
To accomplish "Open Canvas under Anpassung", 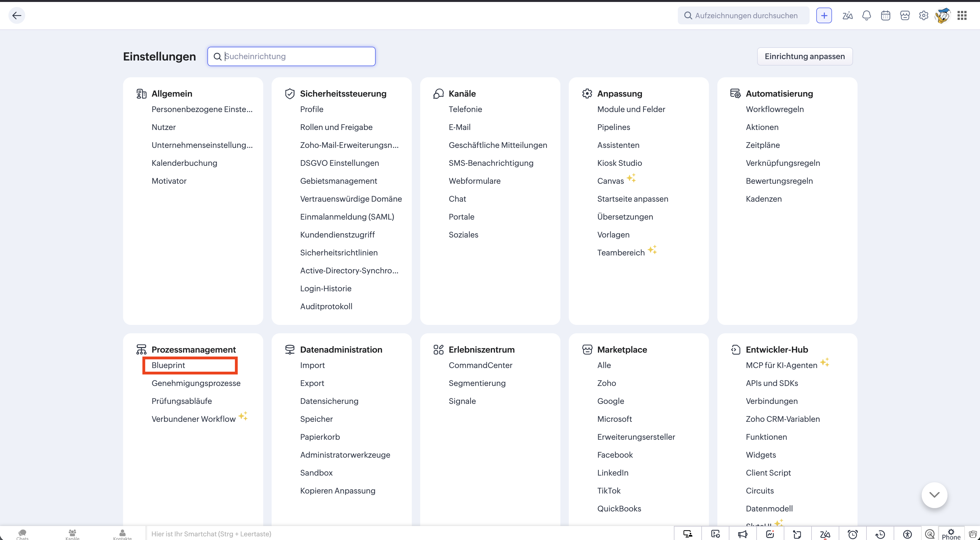I will pos(611,181).
